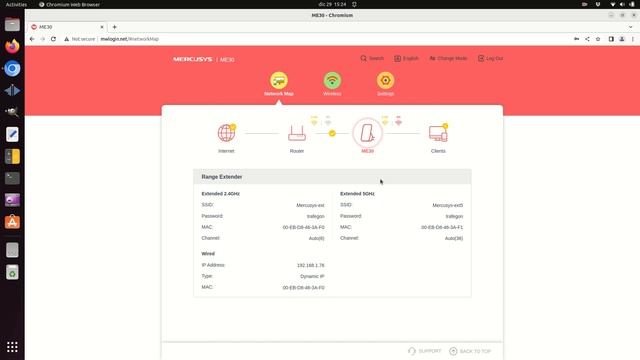Click the share icon in address bar
640x360 pixels.
point(587,39)
